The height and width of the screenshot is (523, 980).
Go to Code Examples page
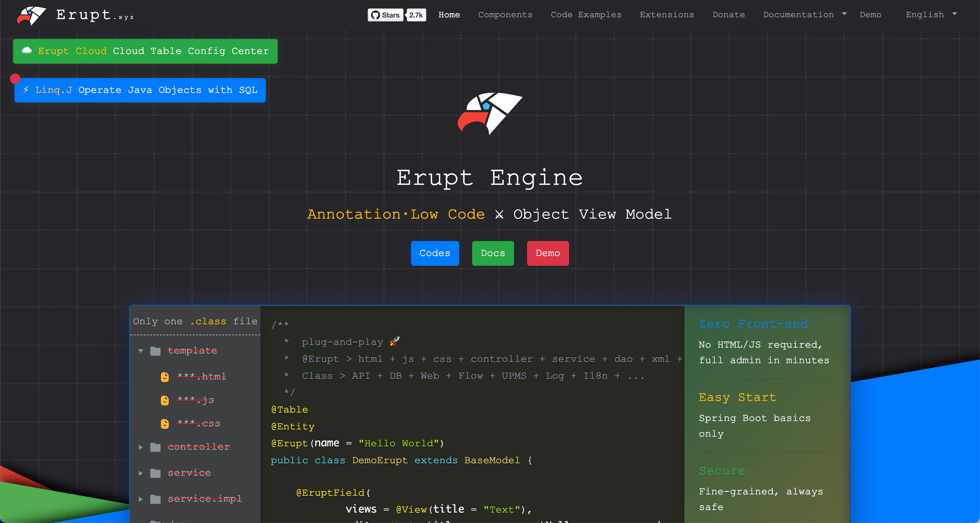click(x=586, y=15)
